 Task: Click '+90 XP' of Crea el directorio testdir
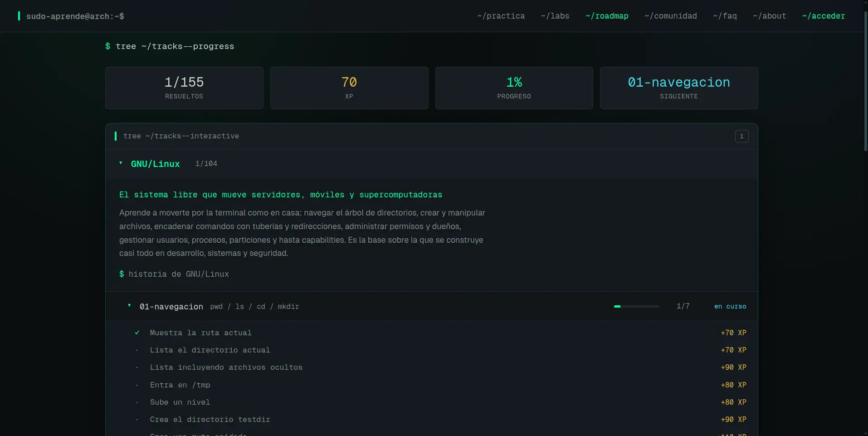[x=734, y=420]
